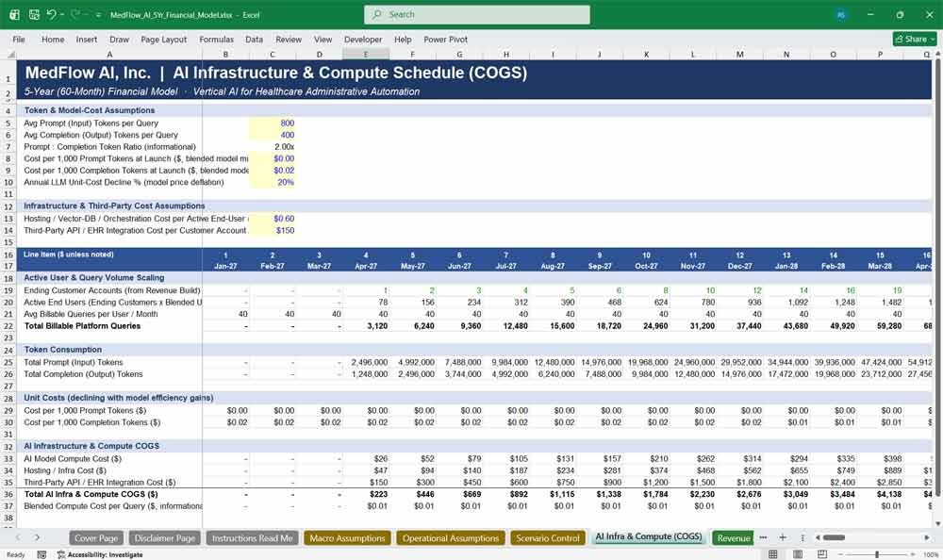The image size is (943, 560).
Task: Click Accessibility: Investigate in status bar
Action: click(x=101, y=554)
